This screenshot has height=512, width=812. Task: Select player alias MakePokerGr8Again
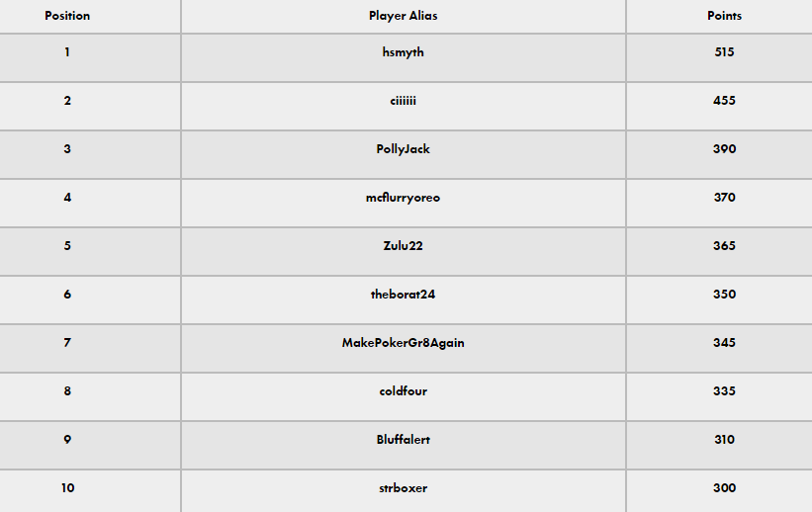point(403,343)
